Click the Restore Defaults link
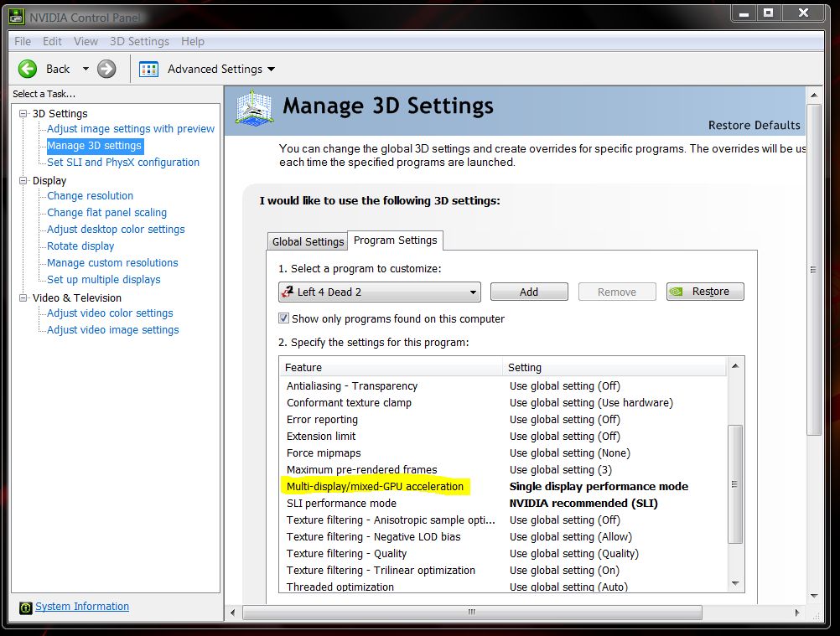The height and width of the screenshot is (636, 840). point(754,126)
